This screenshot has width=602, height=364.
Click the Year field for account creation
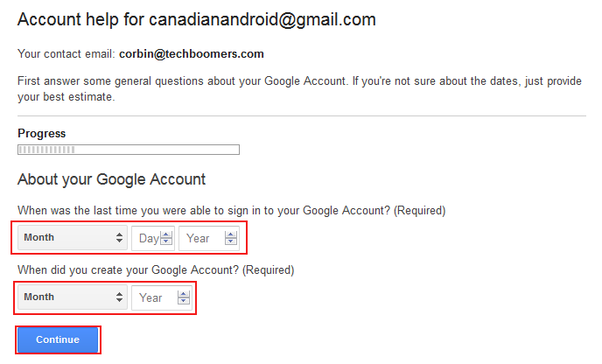[x=162, y=298]
